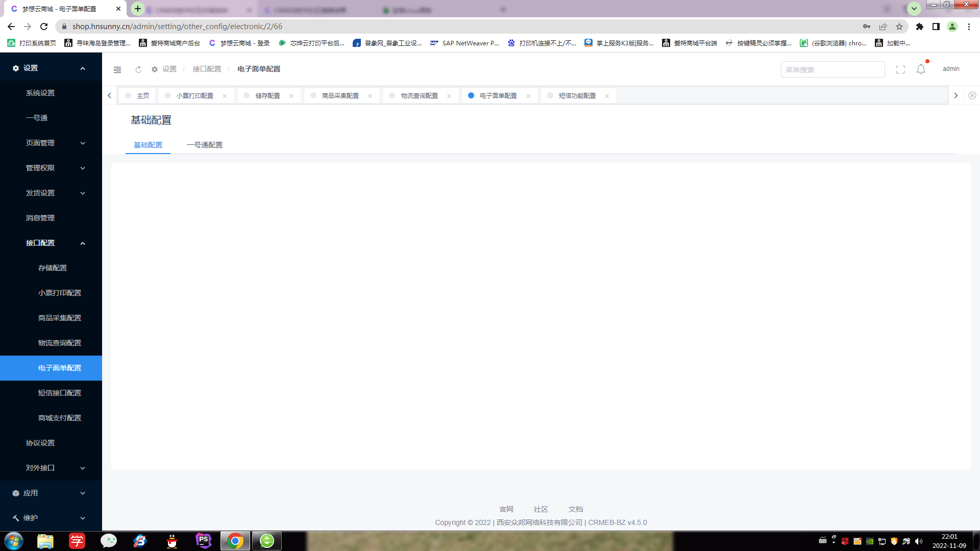Select the 主页 tab

[142, 95]
